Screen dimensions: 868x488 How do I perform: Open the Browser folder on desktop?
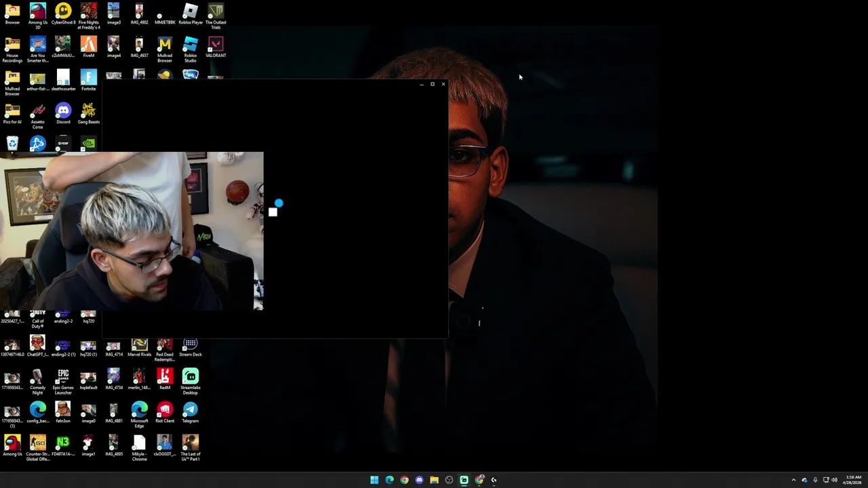point(12,14)
